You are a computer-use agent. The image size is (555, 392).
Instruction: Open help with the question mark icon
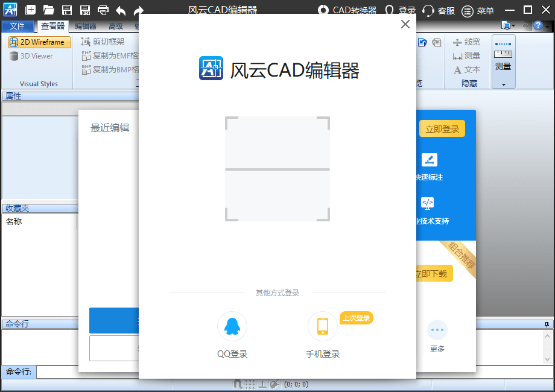point(538,25)
